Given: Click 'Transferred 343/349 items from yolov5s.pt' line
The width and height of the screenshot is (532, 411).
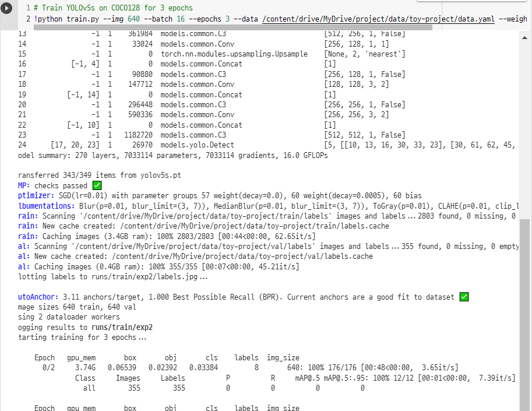Looking at the screenshot, I should (x=100, y=175).
